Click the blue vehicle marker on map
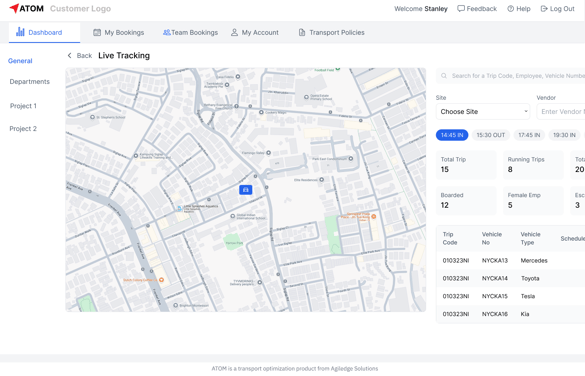Screen dimensions: 585x376 point(245,190)
